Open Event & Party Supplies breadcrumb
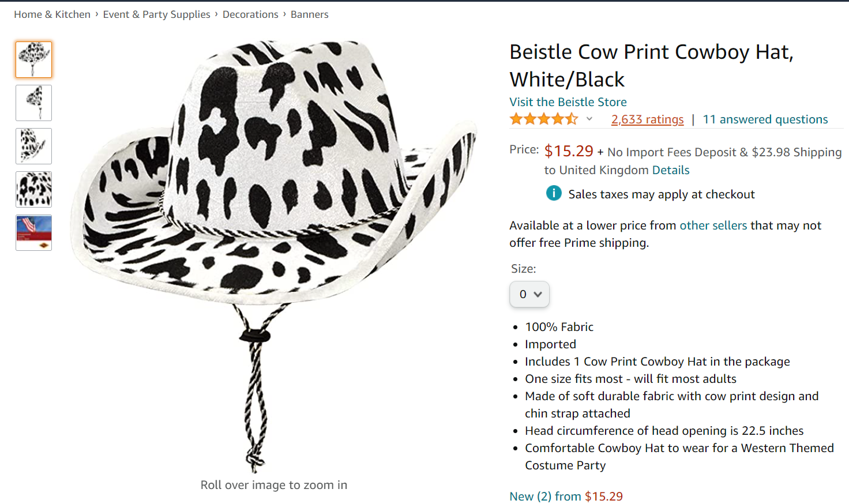This screenshot has width=849, height=504. 156,14
